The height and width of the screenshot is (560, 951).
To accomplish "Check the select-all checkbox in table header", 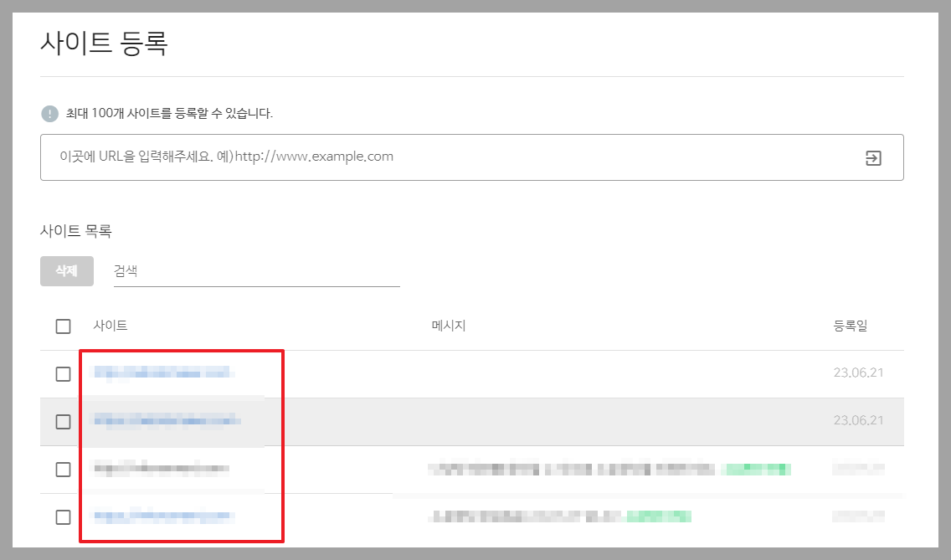I will pos(63,326).
